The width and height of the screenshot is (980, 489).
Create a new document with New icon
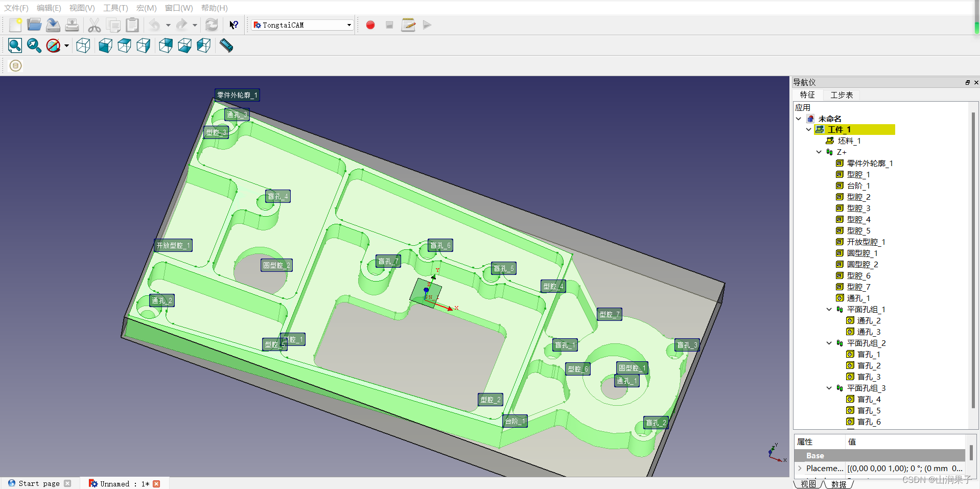pos(15,25)
